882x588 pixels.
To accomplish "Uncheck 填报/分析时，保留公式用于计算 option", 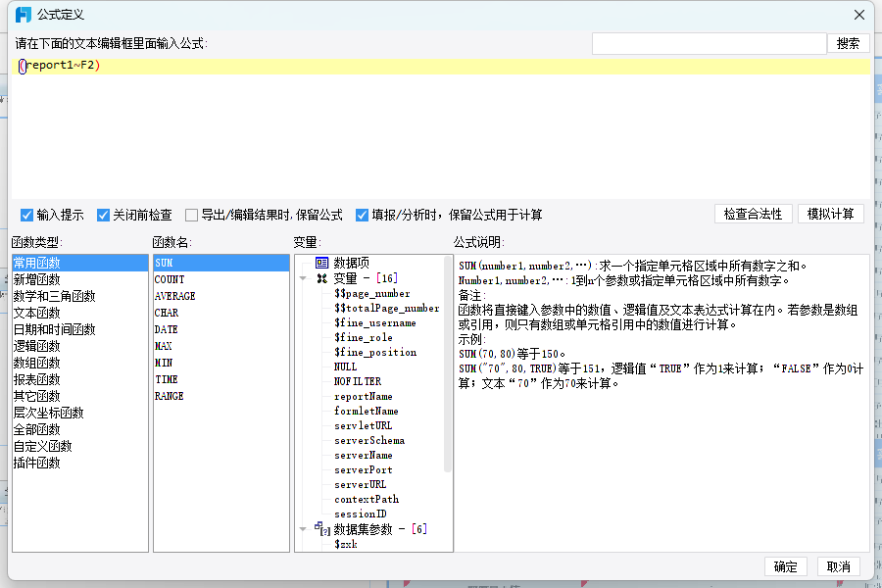I will point(362,215).
